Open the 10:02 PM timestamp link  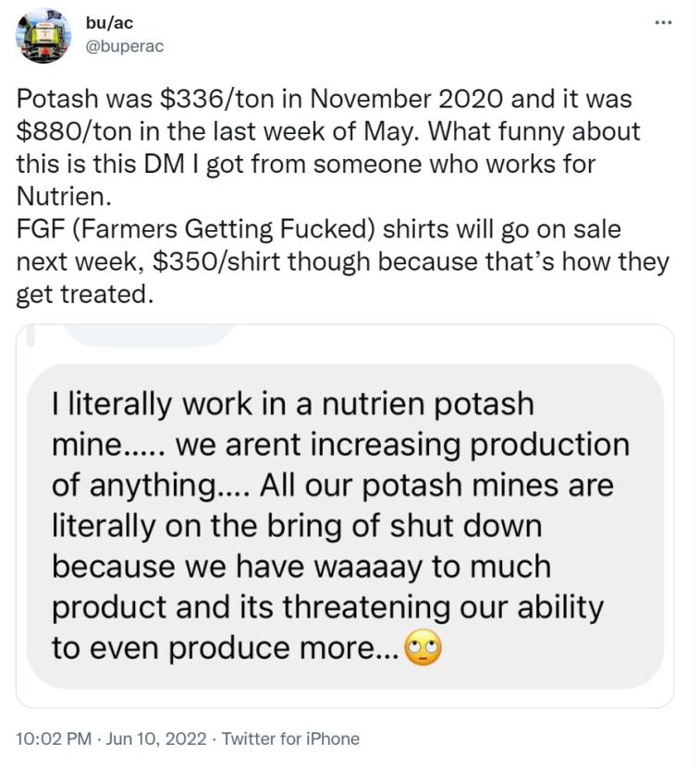(54, 738)
